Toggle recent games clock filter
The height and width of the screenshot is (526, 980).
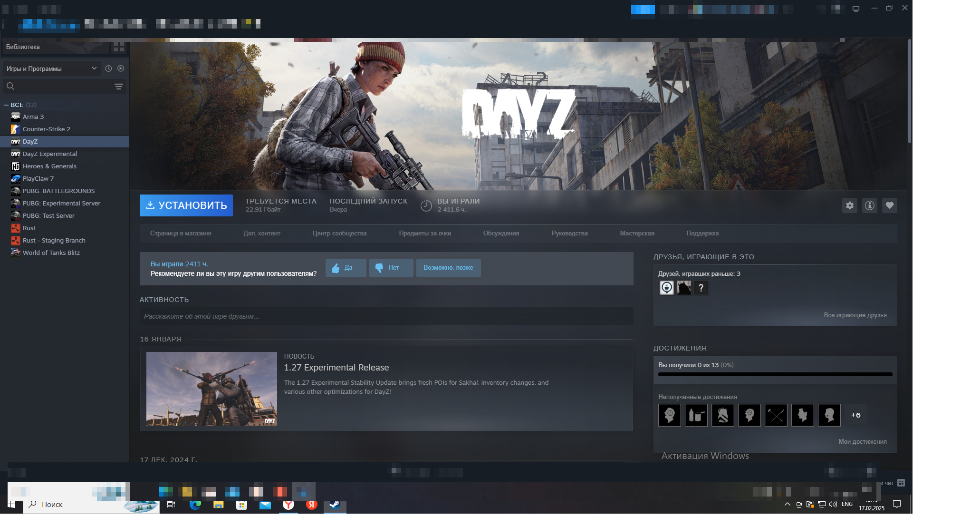pos(109,68)
